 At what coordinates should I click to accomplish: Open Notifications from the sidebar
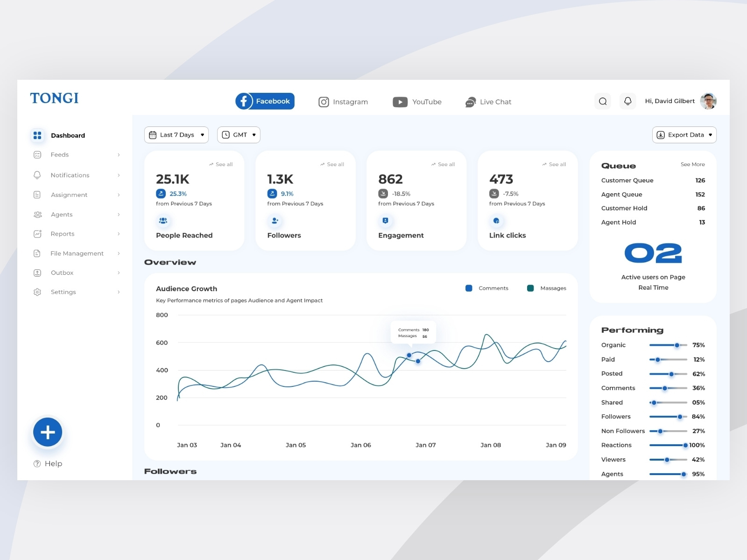(70, 175)
